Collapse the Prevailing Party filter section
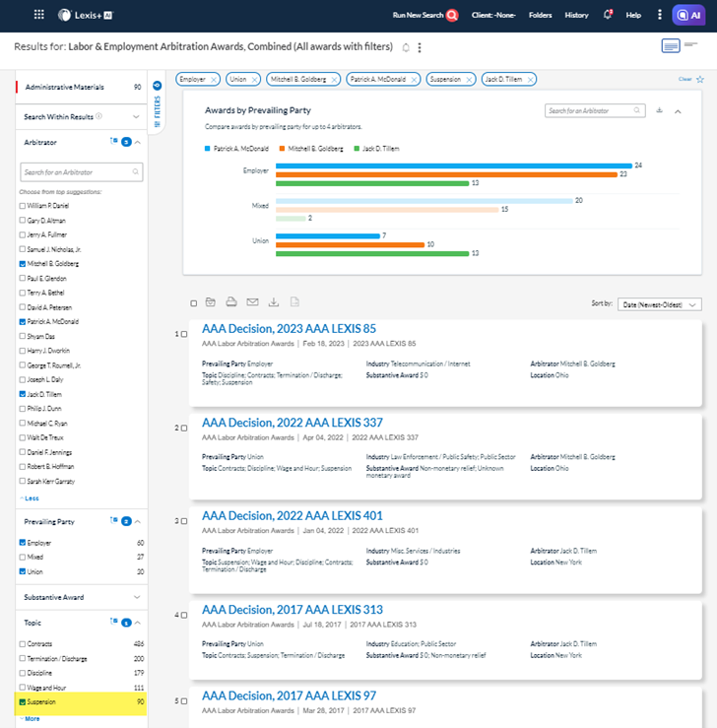717x728 pixels. coord(138,521)
